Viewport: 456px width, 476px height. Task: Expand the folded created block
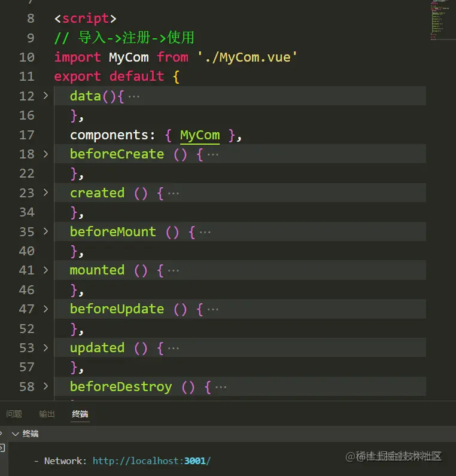45,193
